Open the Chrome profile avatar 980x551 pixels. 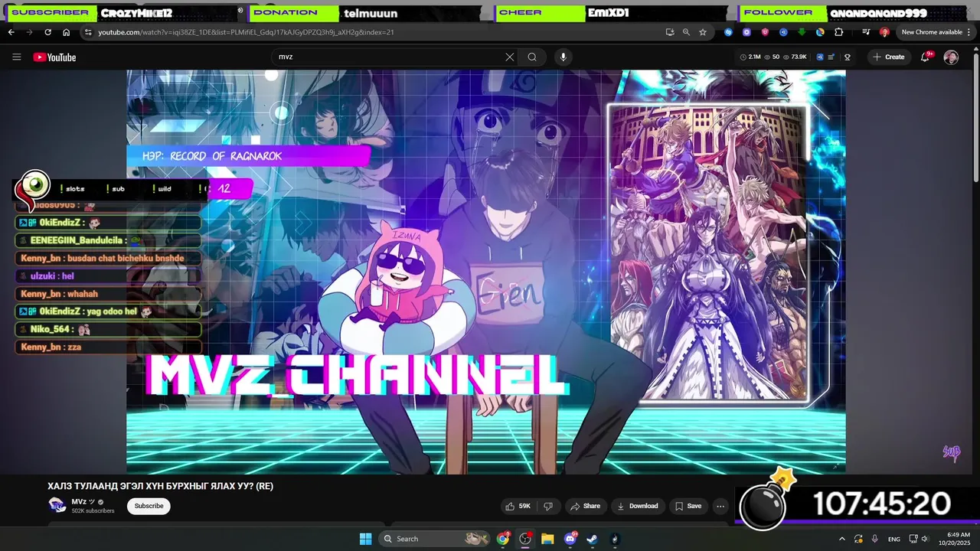click(x=884, y=32)
